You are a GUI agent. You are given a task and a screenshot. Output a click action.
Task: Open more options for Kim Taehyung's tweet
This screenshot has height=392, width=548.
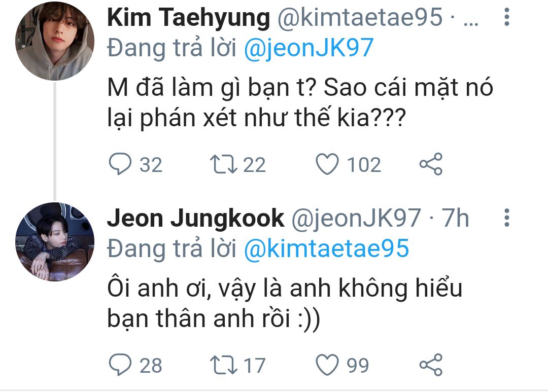point(506,18)
